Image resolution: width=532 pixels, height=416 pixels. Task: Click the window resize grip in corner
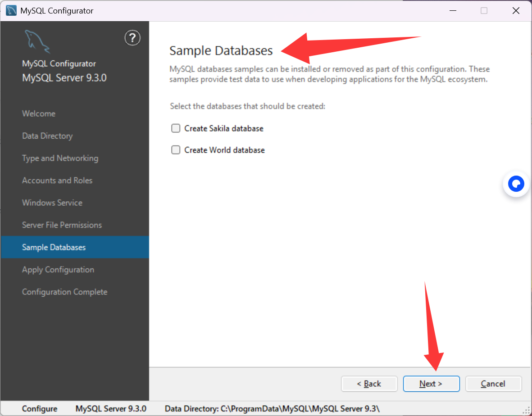pyautogui.click(x=526, y=411)
